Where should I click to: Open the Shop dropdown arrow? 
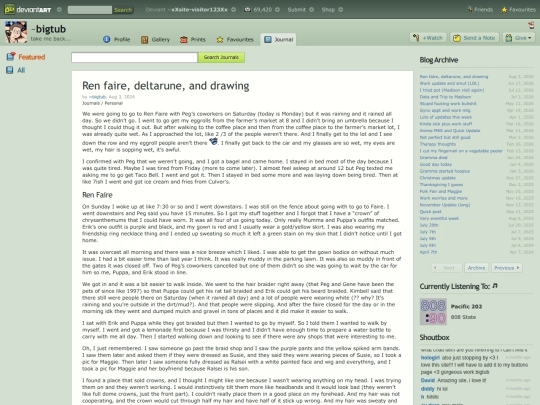coord(341,10)
